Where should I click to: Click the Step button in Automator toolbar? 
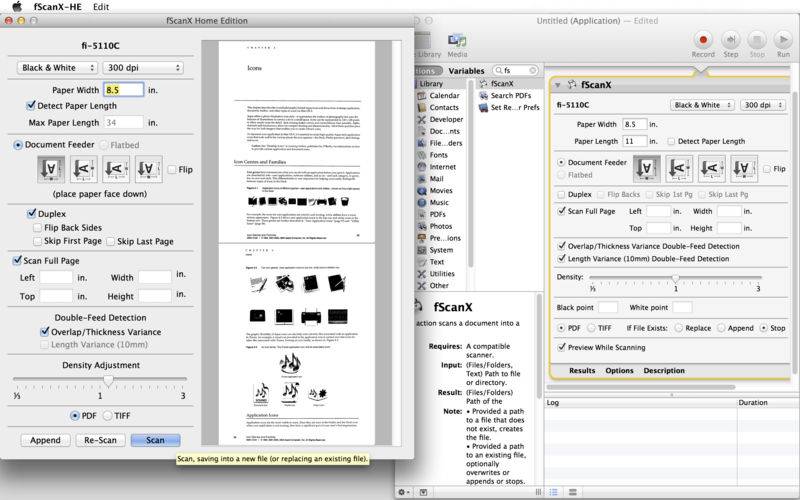pos(731,40)
